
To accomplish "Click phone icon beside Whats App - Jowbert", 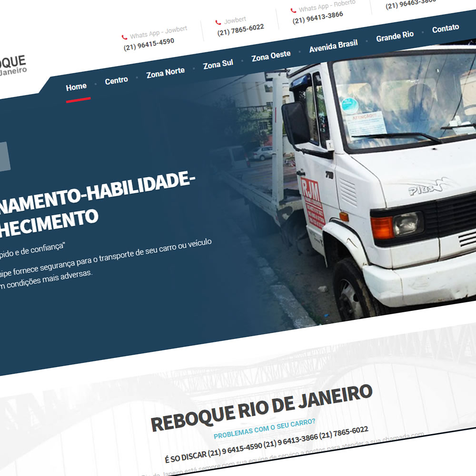I will (x=124, y=37).
